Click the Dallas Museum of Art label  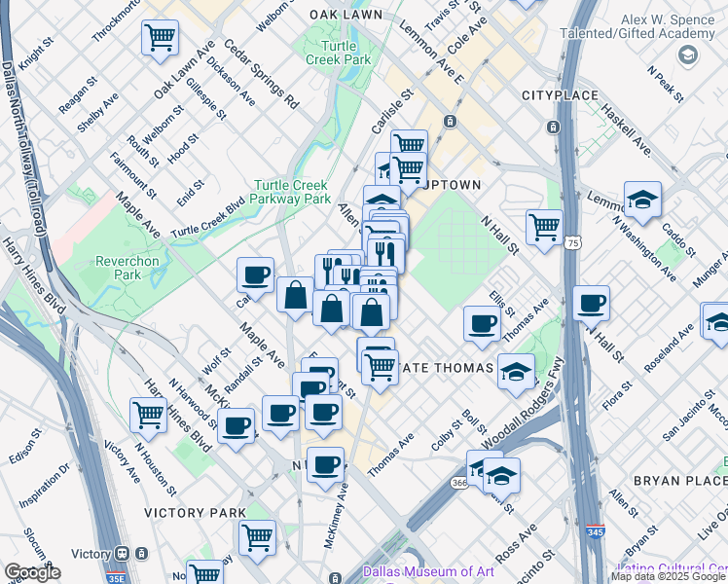pyautogui.click(x=428, y=571)
